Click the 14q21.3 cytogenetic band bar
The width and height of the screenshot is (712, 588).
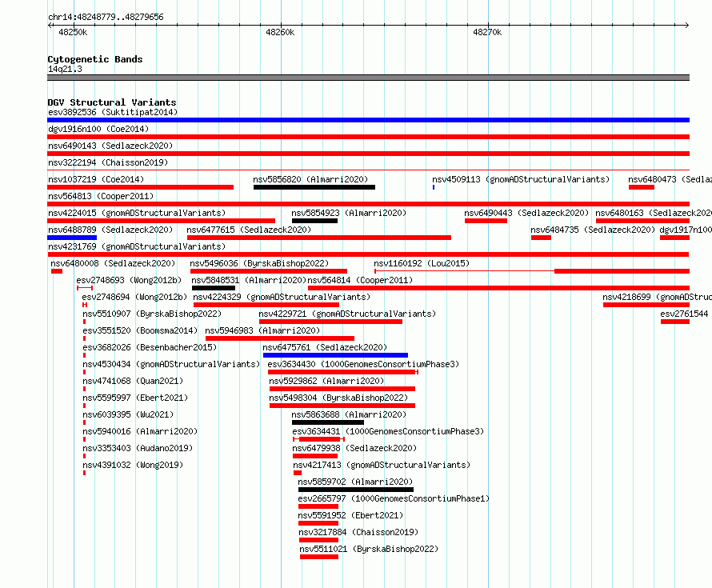[368, 78]
